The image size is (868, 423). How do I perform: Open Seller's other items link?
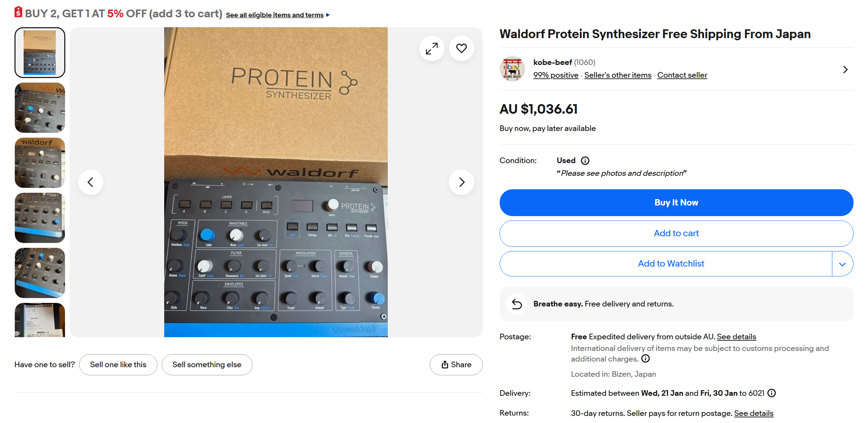pyautogui.click(x=618, y=75)
